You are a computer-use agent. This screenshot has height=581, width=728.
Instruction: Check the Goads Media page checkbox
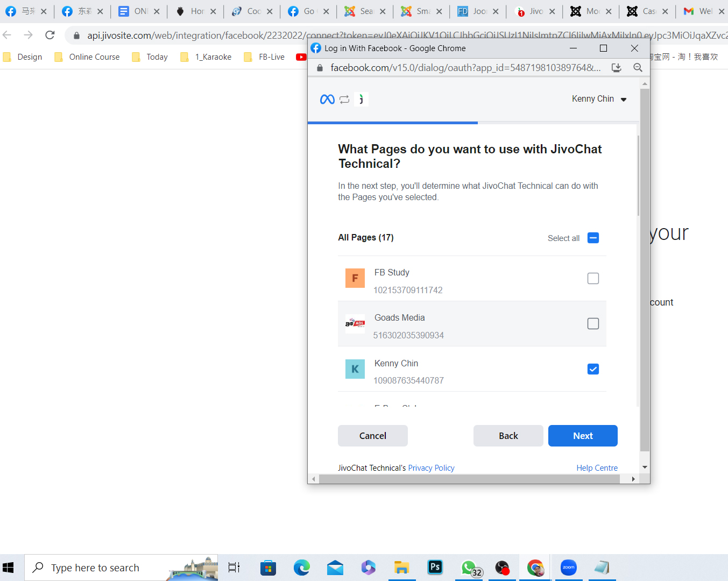click(593, 323)
